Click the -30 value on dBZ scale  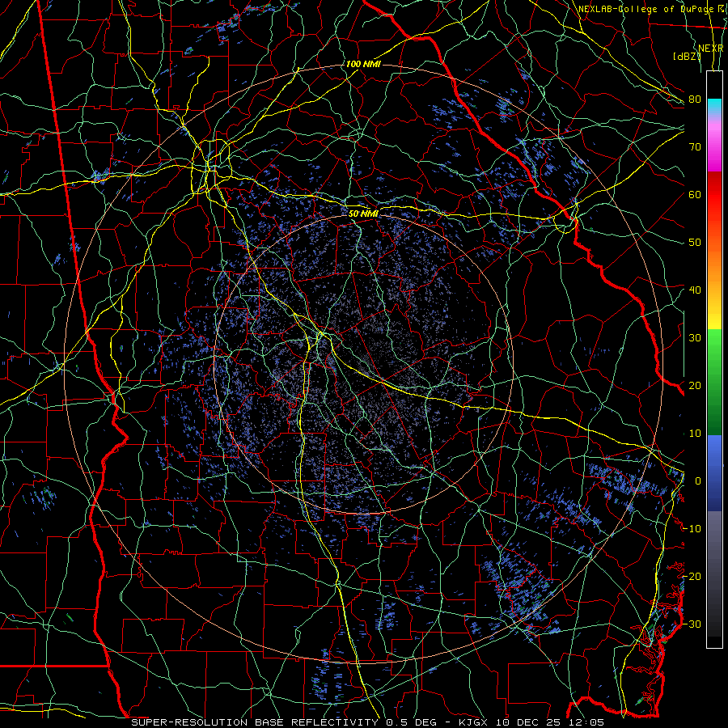coord(692,624)
